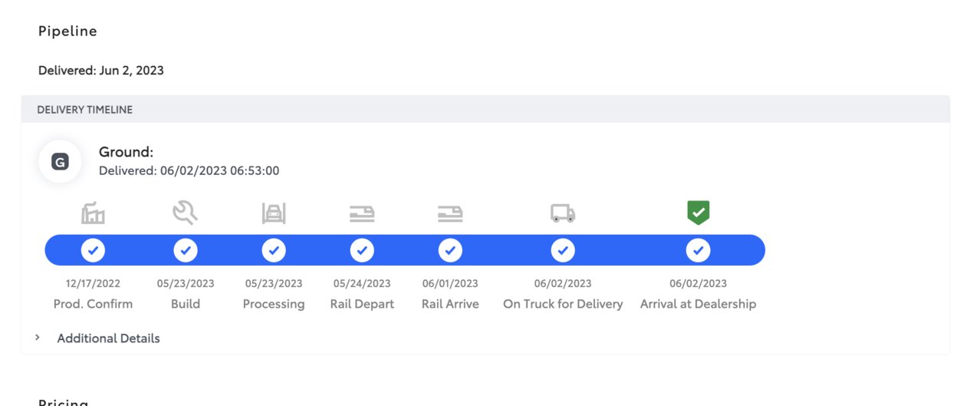Screen dimensions: 980x406
Task: Select the Rail Depart checkmark marker
Action: 362,250
